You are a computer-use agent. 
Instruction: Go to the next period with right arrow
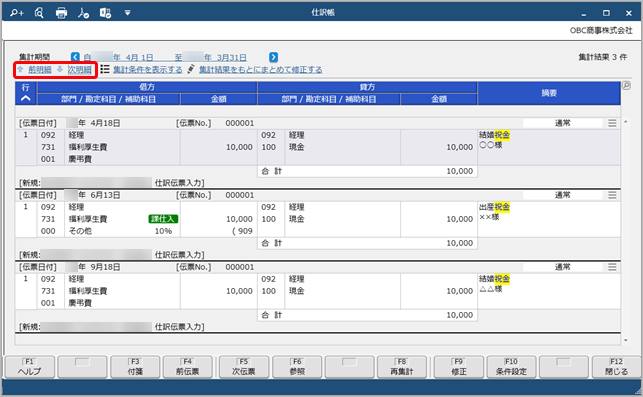[274, 57]
